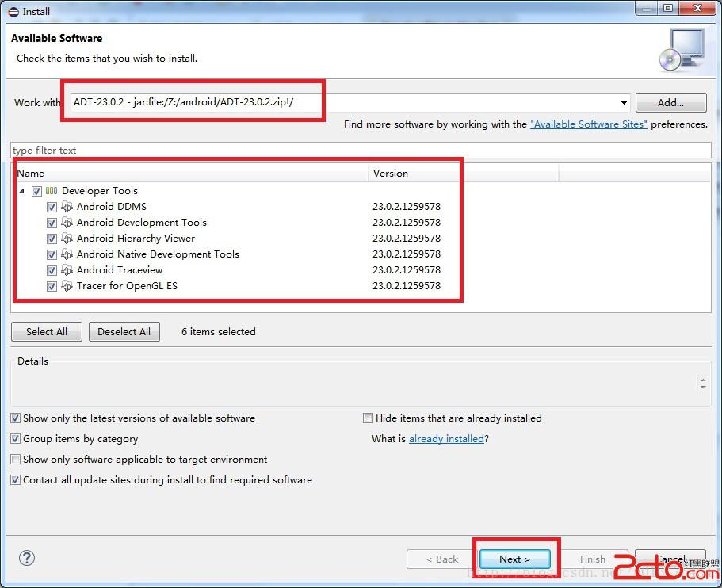Open the Work with dropdown arrow

pos(624,103)
